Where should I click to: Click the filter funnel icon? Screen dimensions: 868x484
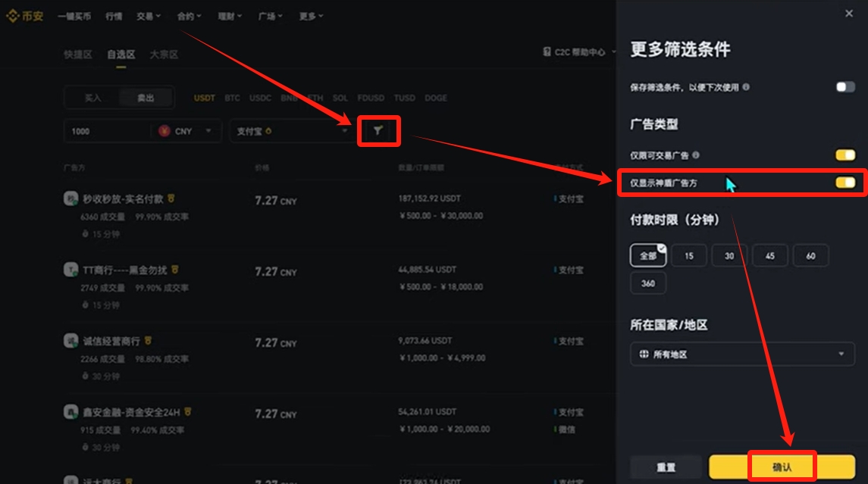(378, 131)
